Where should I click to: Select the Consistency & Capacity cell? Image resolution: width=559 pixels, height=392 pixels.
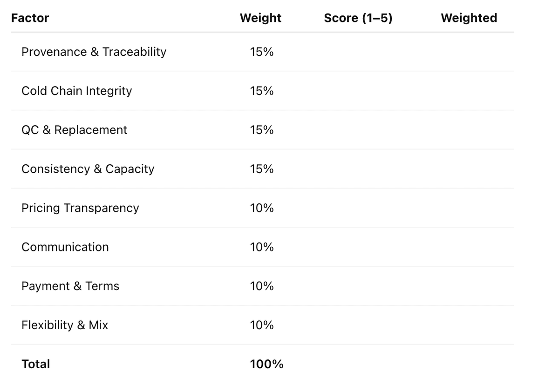tap(88, 169)
